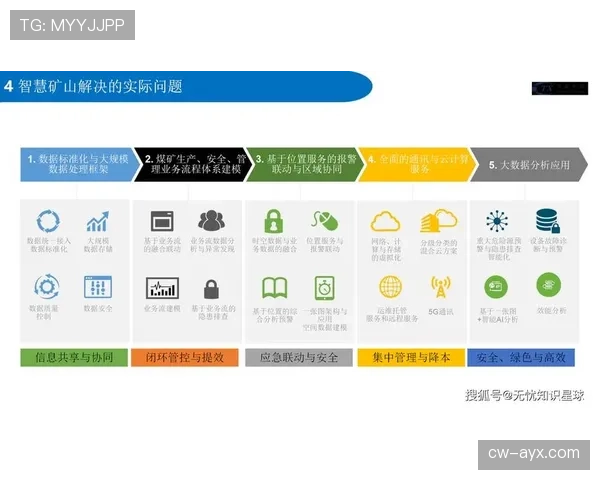
Task: Click the label 分级分类的混合云方案
Action: (439, 247)
